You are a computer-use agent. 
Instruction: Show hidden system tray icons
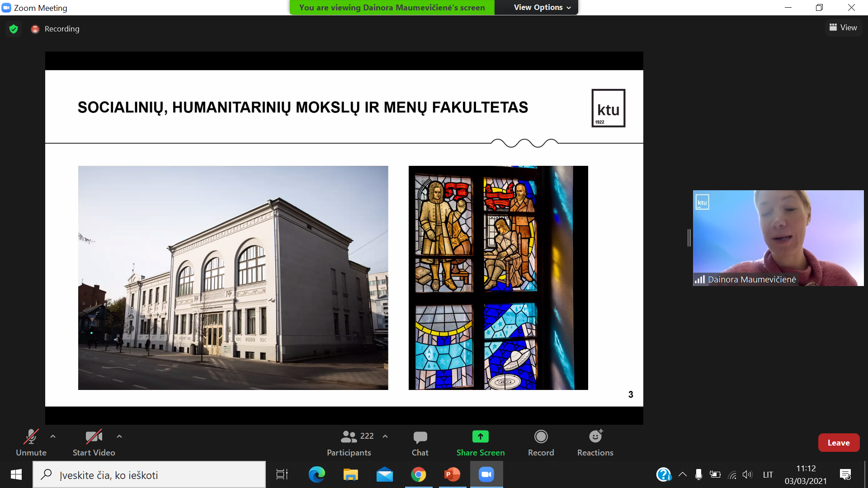pos(683,474)
